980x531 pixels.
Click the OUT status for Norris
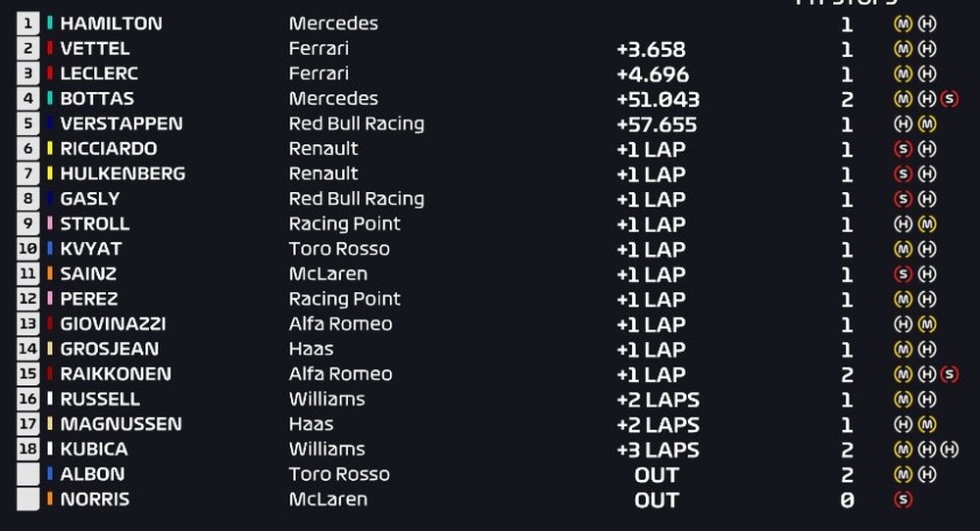657,500
